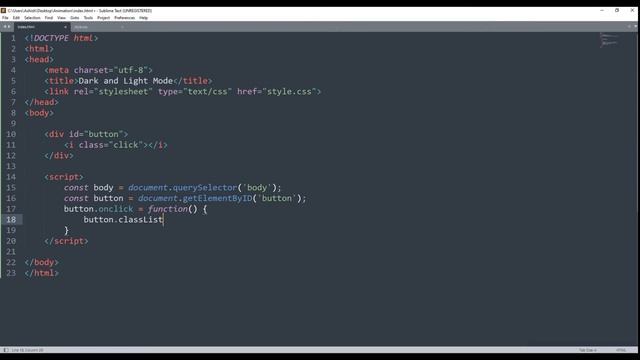The height and width of the screenshot is (360, 640).
Task: Click the 'style.css' href value
Action: point(289,91)
